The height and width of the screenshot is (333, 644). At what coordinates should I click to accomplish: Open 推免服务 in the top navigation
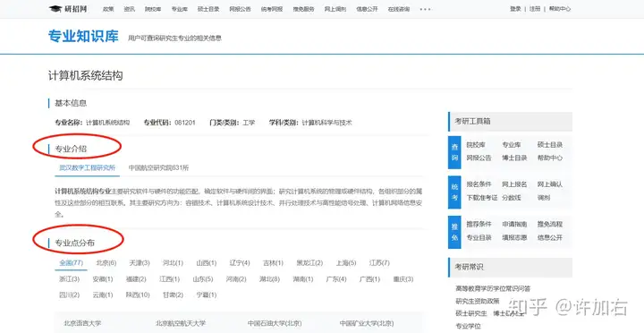pos(303,9)
